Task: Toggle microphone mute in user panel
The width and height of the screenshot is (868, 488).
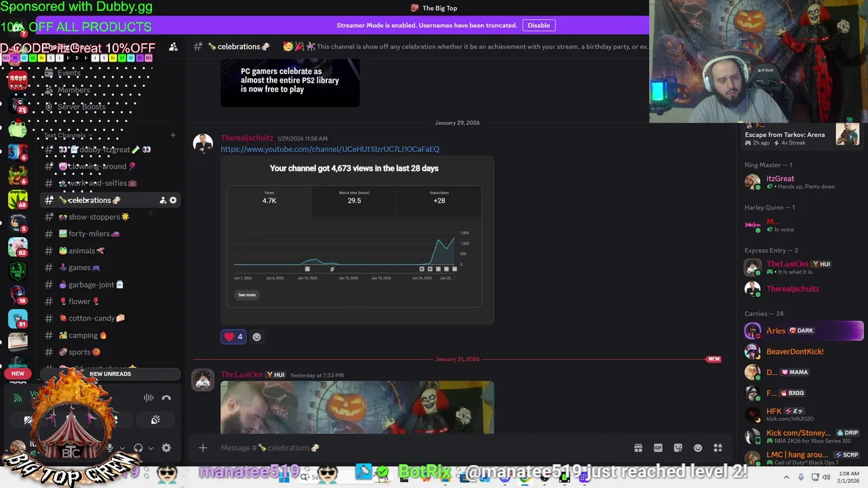Action: tap(110, 448)
